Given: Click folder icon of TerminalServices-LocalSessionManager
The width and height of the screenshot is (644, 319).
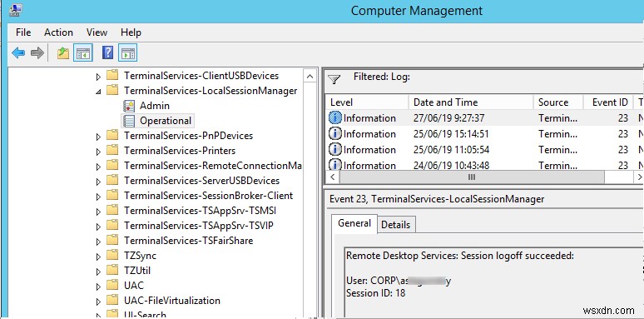Looking at the screenshot, I should (x=112, y=90).
